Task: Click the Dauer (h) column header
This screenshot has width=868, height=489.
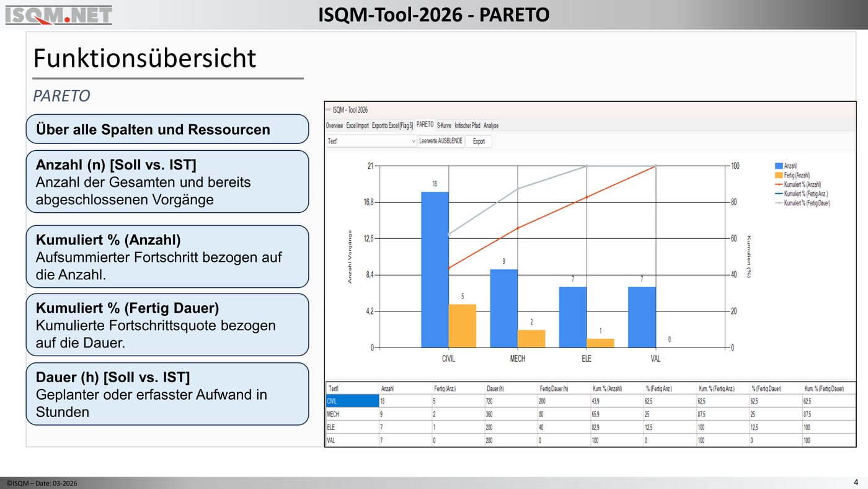Action: [497, 388]
